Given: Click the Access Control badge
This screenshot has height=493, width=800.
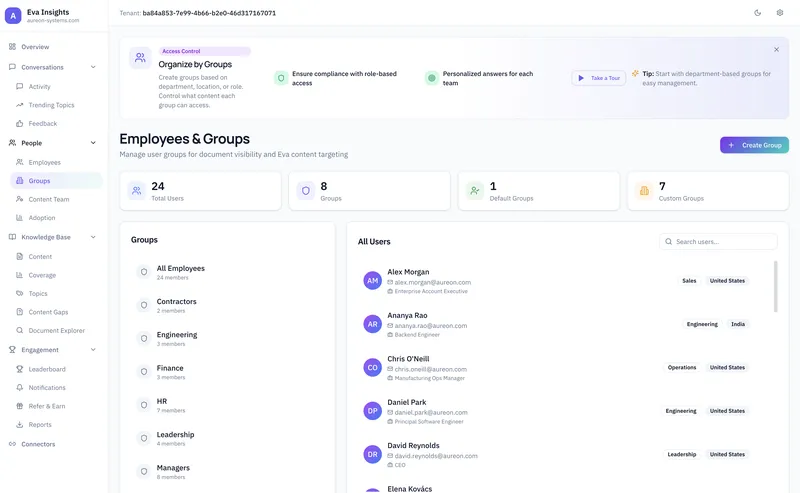Looking at the screenshot, I should tap(204, 51).
